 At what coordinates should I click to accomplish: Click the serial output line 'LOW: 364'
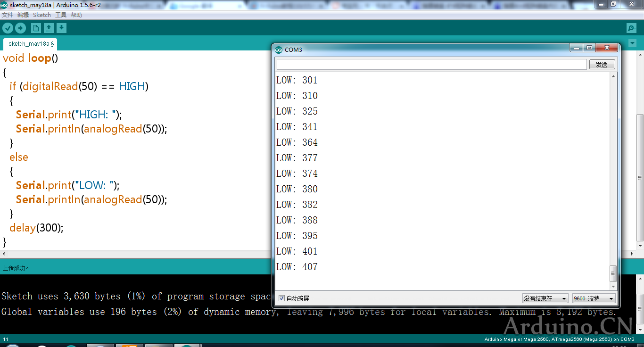(297, 142)
